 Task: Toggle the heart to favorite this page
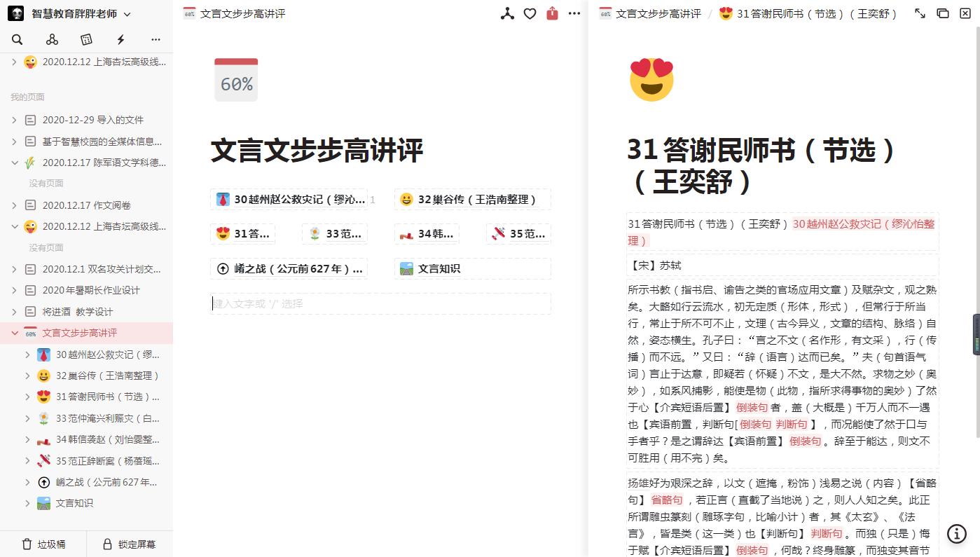click(x=530, y=13)
